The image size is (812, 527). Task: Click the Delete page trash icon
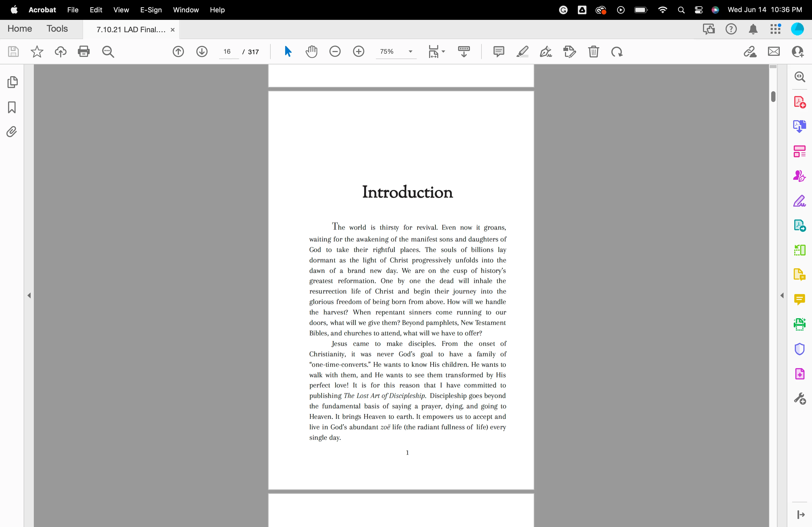tap(593, 52)
